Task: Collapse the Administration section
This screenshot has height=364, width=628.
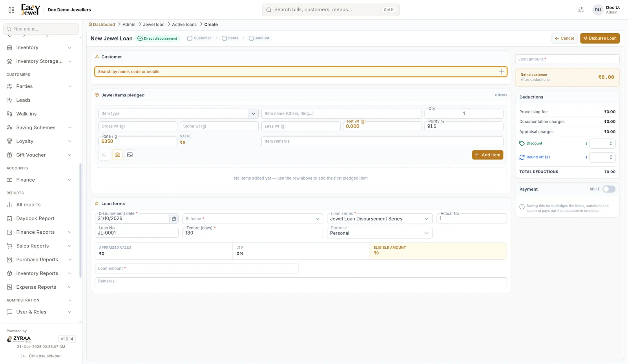Action: click(70, 300)
